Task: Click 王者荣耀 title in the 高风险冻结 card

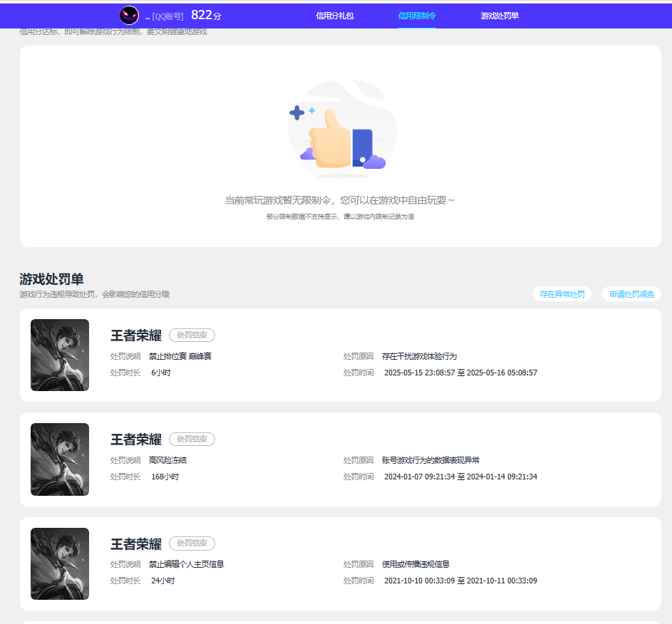Action: [136, 440]
